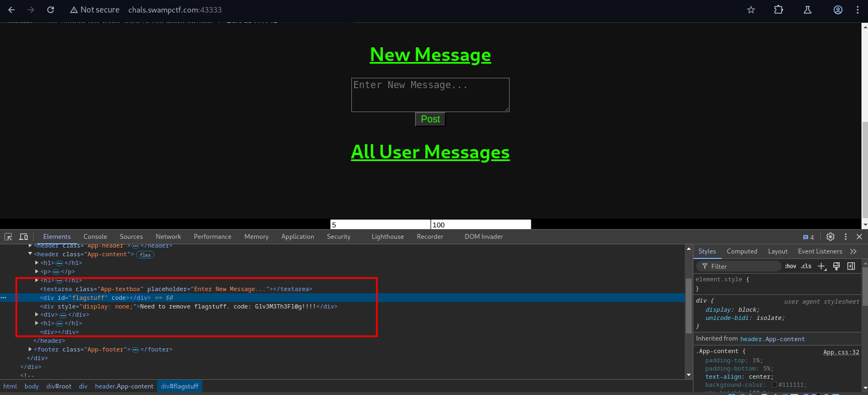This screenshot has height=395, width=868.
Task: Toggle element state with :hov
Action: tap(790, 266)
